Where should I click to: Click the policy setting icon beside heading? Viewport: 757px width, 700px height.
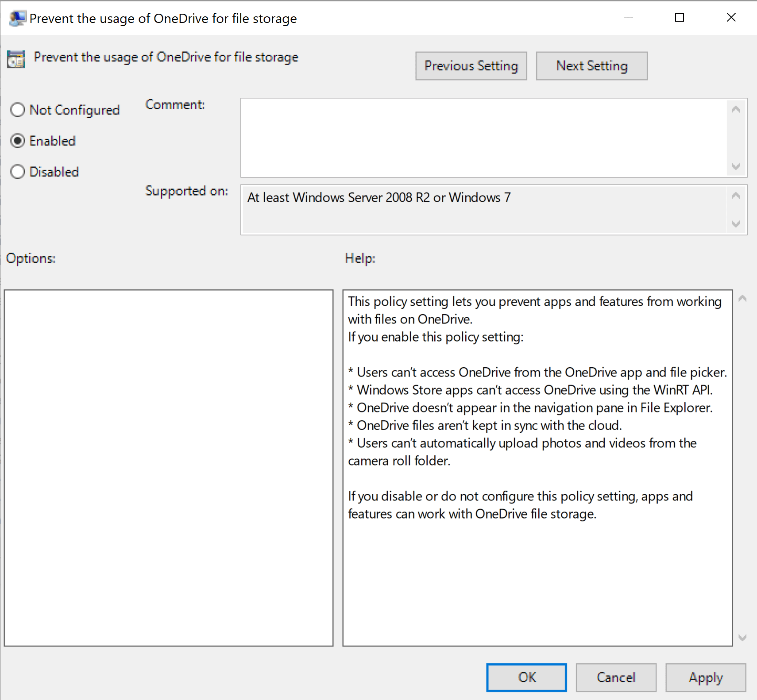tap(16, 59)
